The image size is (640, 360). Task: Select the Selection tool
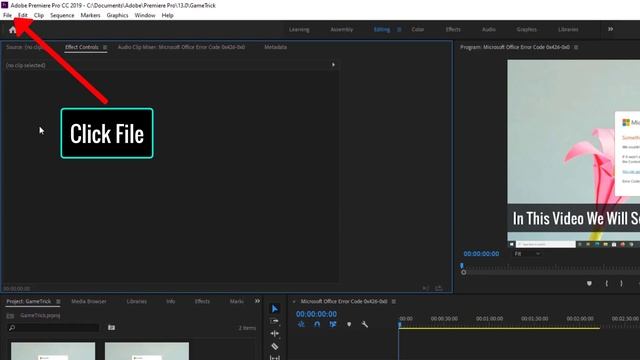(x=275, y=309)
